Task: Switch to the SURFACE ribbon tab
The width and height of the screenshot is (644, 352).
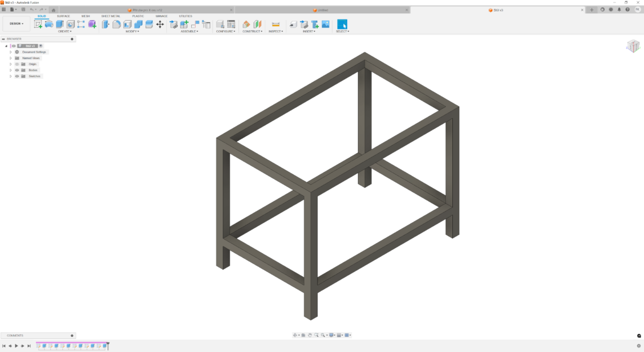Action: (x=64, y=16)
